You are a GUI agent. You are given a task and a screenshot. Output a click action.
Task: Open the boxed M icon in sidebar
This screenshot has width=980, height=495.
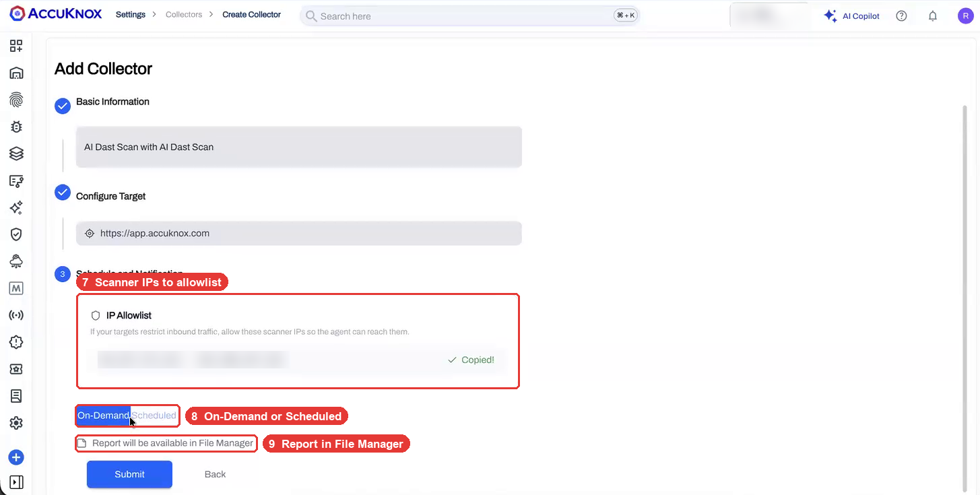click(x=16, y=288)
